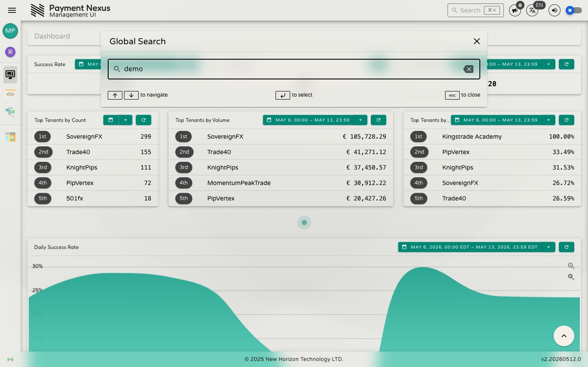The height and width of the screenshot is (367, 588).
Task: Open calendar in Top Tenants by Count
Action: (111, 120)
